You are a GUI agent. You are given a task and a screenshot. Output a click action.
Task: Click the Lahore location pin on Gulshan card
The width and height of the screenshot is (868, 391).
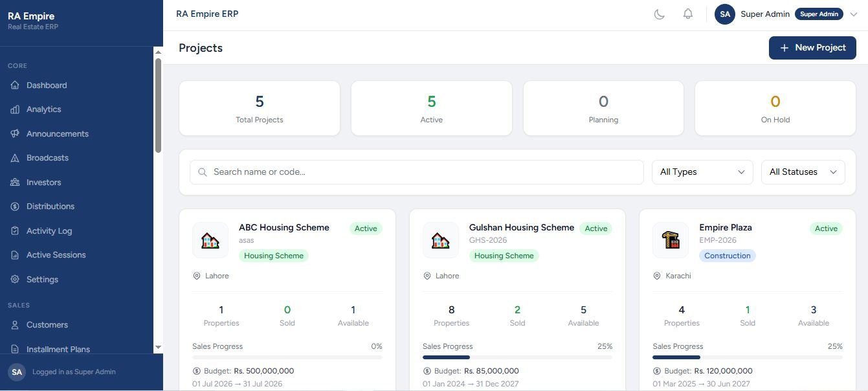pyautogui.click(x=427, y=276)
